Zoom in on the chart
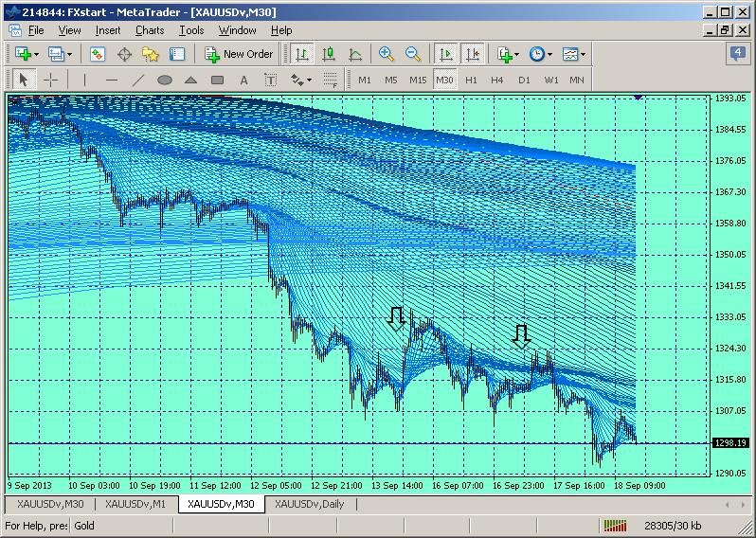The width and height of the screenshot is (756, 538). tap(387, 54)
